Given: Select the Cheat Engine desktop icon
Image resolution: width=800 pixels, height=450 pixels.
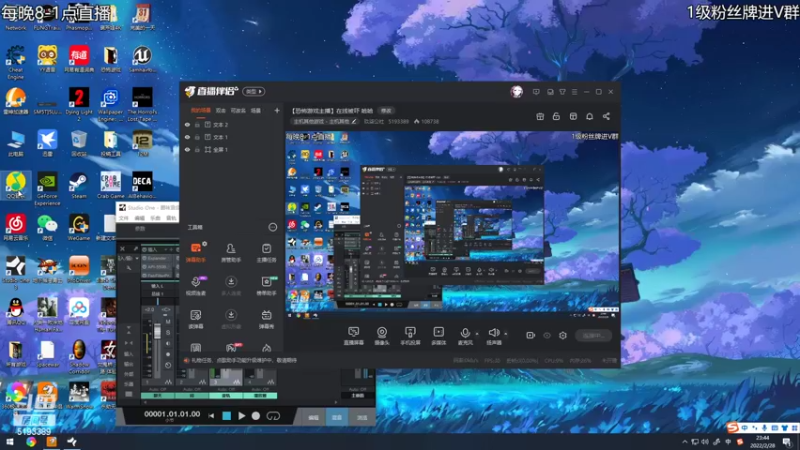Looking at the screenshot, I should 15,62.
